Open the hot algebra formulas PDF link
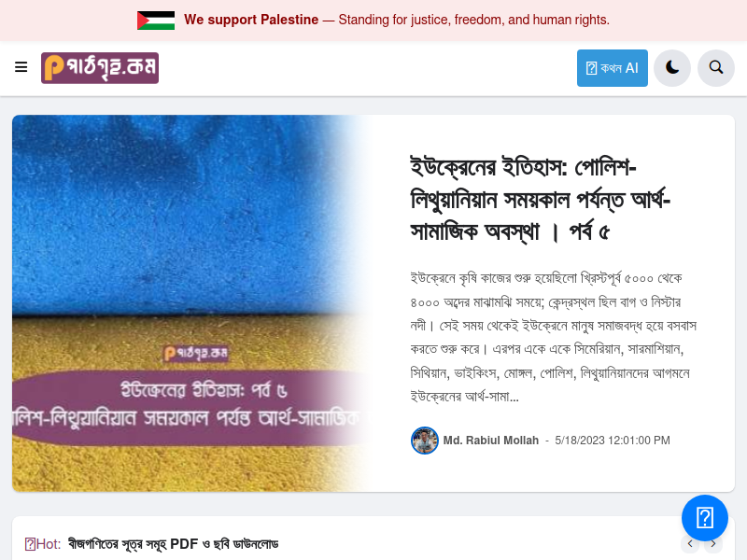Image resolution: width=747 pixels, height=560 pixels. pos(173,544)
